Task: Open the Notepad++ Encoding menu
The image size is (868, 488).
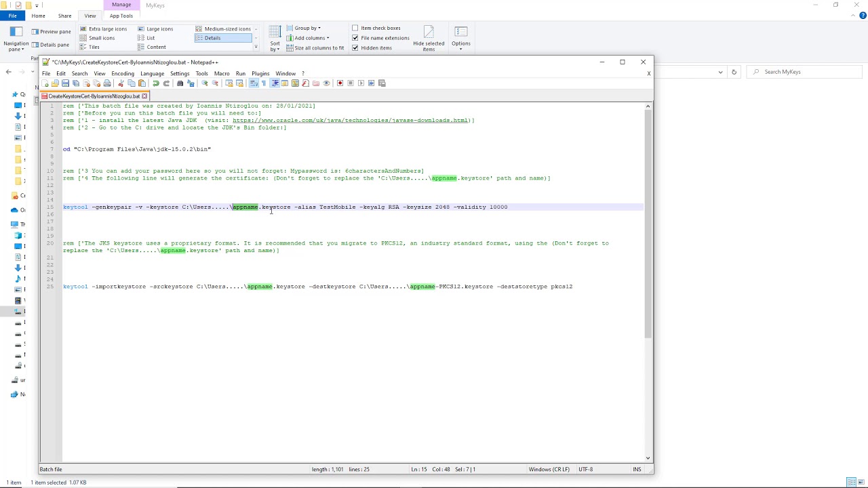Action: click(123, 73)
